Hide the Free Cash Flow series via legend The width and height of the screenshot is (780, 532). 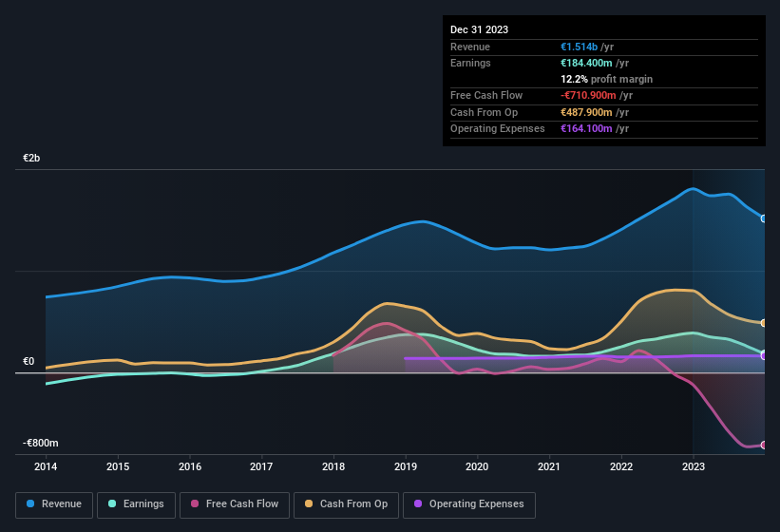pyautogui.click(x=236, y=504)
